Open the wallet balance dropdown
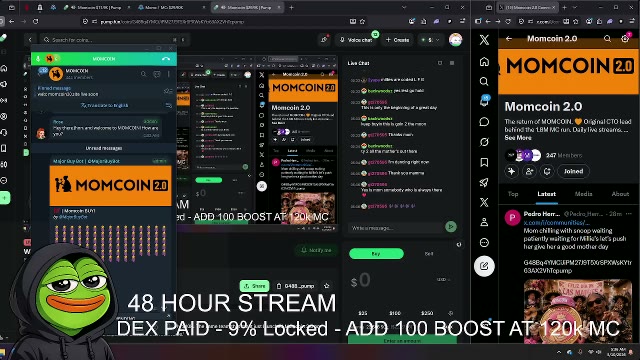Image resolution: width=640 pixels, height=360 pixels. point(430,40)
